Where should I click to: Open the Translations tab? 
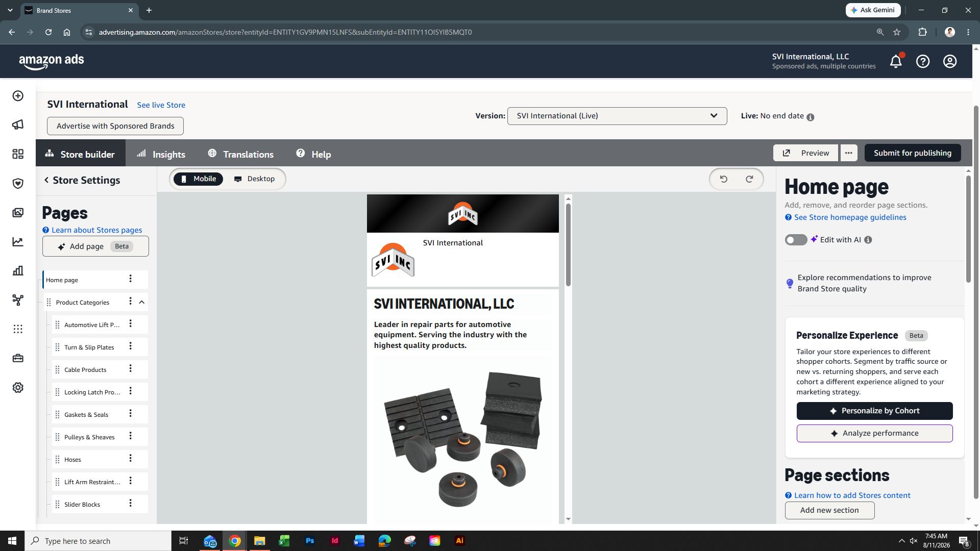point(241,154)
